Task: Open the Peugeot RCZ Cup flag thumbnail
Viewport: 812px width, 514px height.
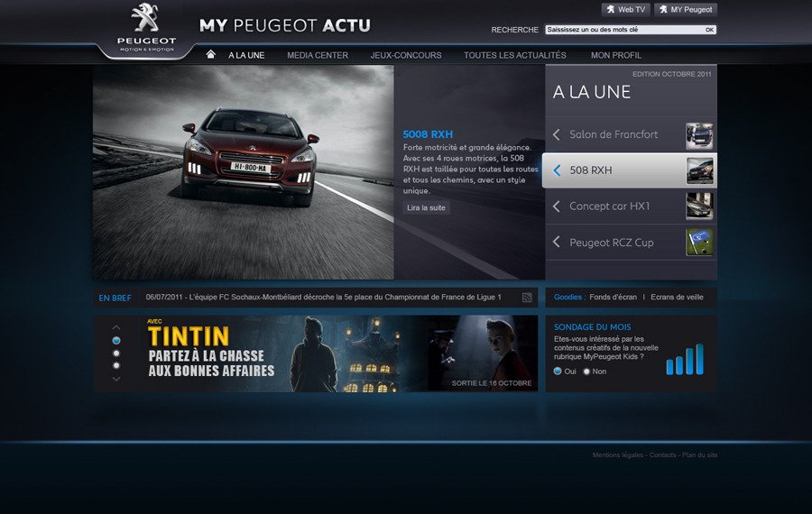Action: [x=698, y=243]
